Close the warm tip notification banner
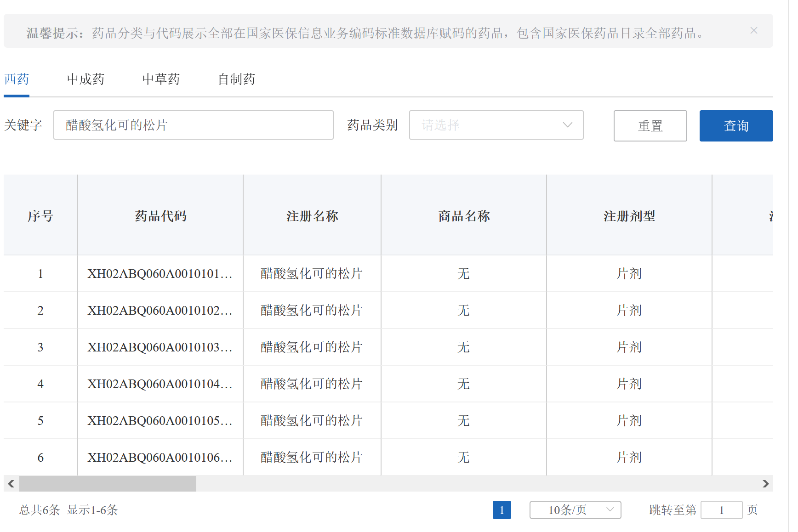The height and width of the screenshot is (532, 798). pos(753,31)
